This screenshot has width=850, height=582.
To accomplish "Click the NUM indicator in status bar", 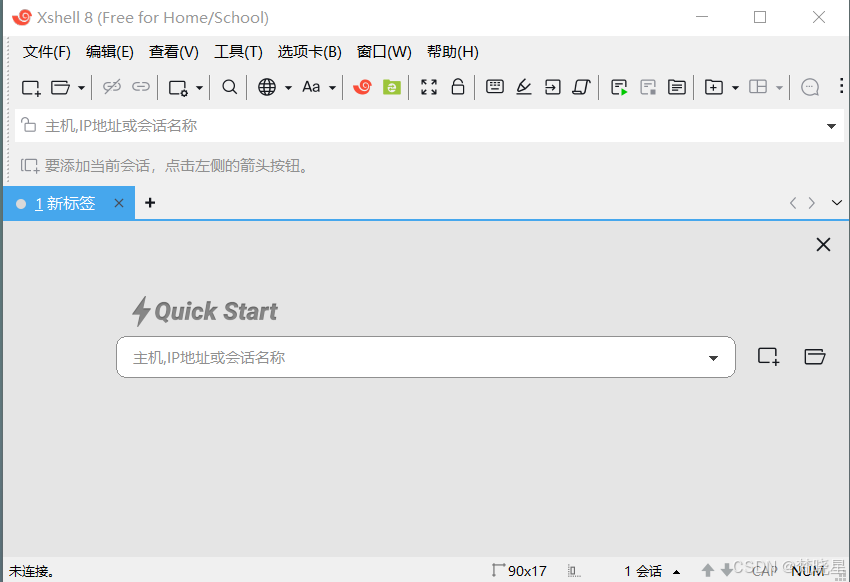I will 808,571.
